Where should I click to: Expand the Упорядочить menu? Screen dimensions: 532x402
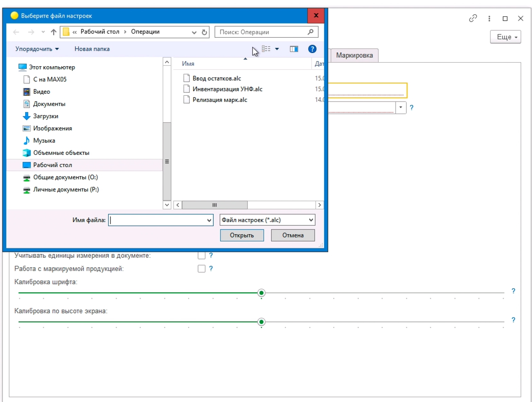[x=37, y=49]
